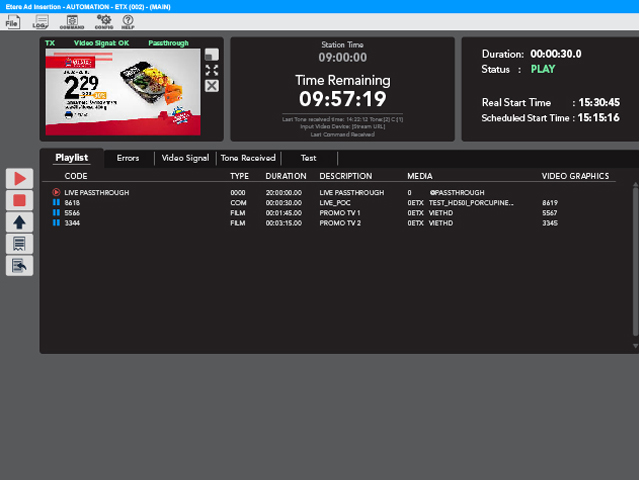Click the pause icon on row 5566
The width and height of the screenshot is (640, 480).
point(56,213)
